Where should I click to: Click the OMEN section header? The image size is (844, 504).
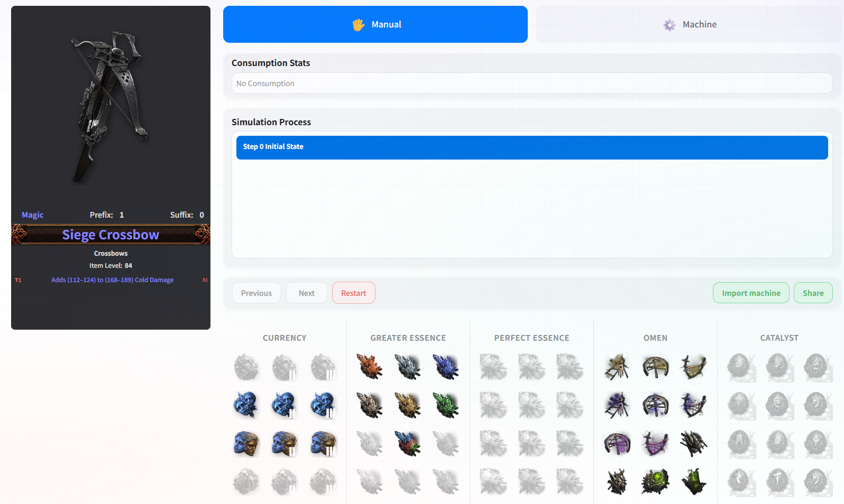click(656, 338)
